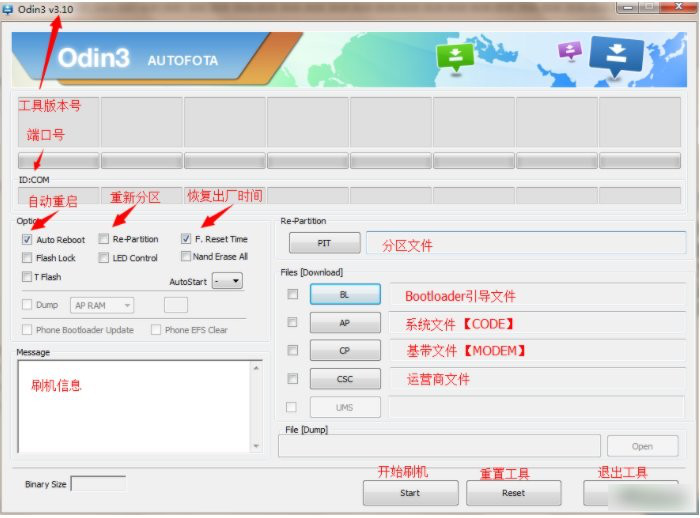Click the File Dump path field
Image resolution: width=700 pixels, height=518 pixels.
point(439,446)
